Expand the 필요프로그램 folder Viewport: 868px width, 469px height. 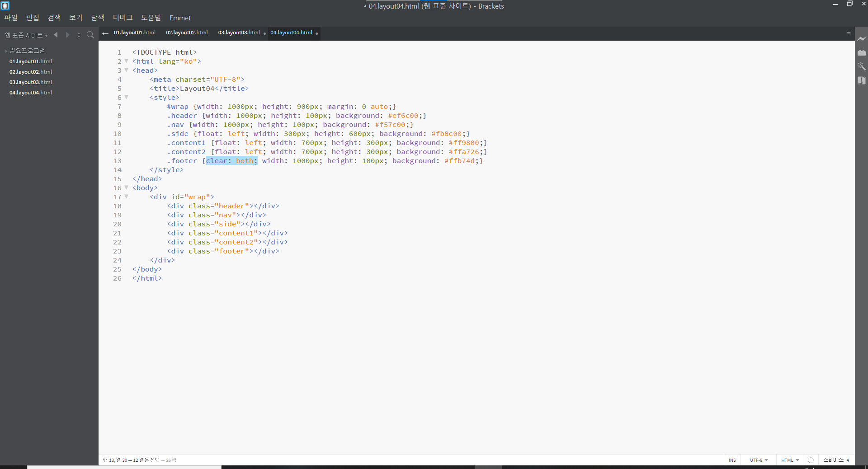click(x=27, y=51)
